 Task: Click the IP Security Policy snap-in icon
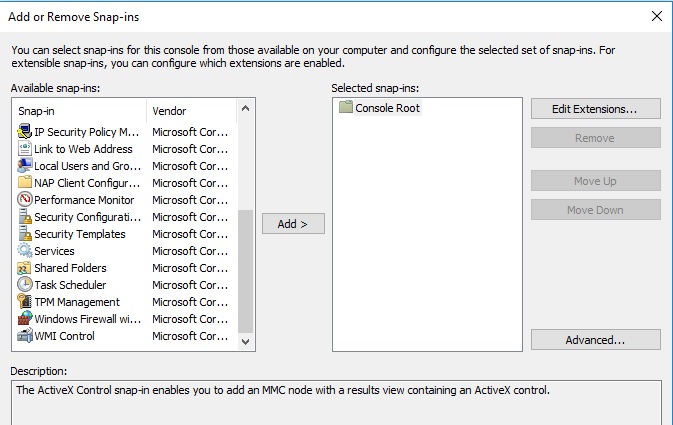(x=25, y=132)
